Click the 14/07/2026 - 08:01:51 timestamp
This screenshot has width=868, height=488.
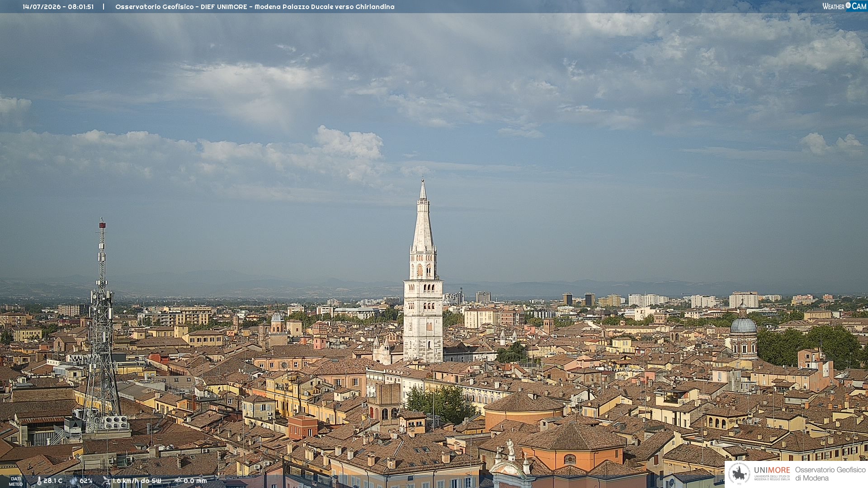tap(58, 7)
